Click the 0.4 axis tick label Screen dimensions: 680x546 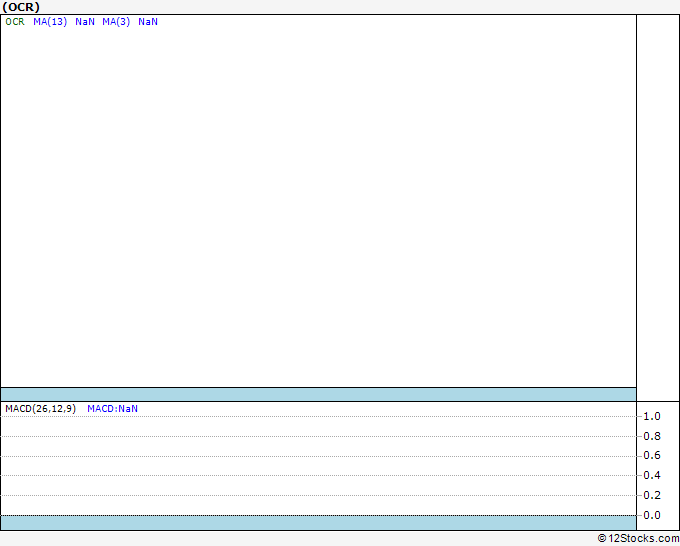coord(652,476)
